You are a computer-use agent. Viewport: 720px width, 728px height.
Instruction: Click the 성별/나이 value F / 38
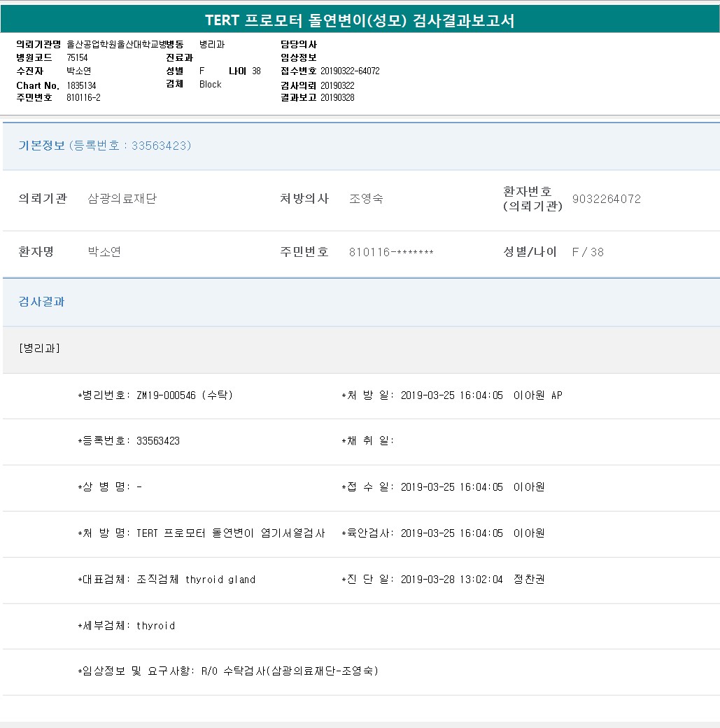coord(588,253)
